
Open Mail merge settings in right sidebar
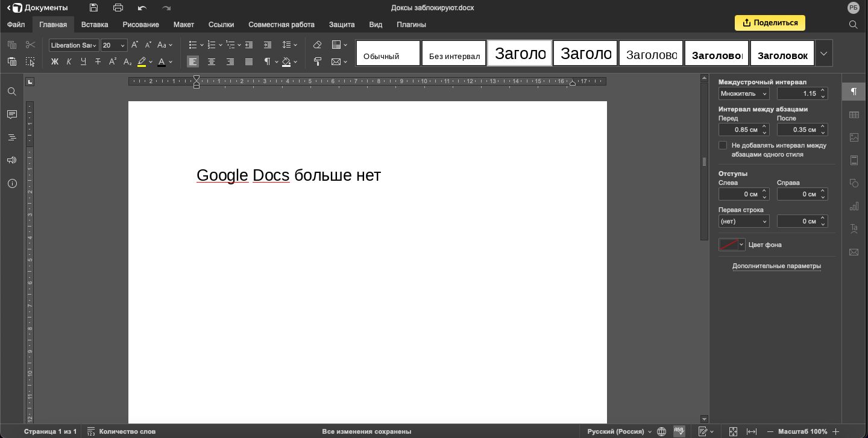pos(854,252)
